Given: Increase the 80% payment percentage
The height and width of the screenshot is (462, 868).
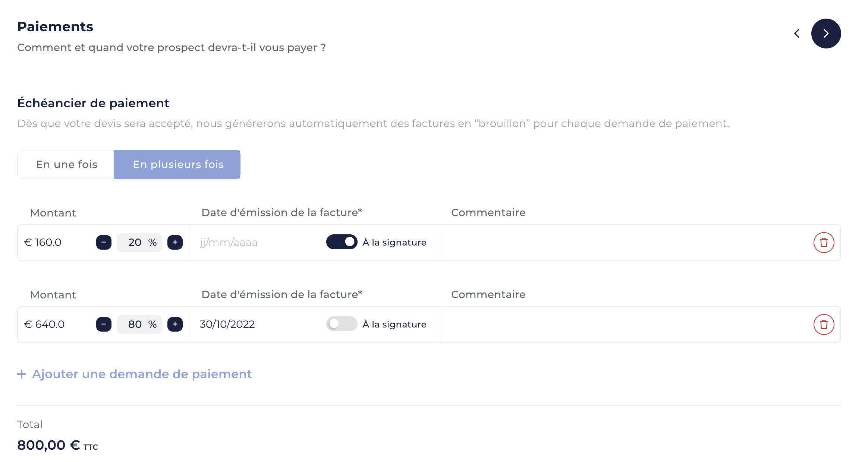Looking at the screenshot, I should click(x=175, y=325).
